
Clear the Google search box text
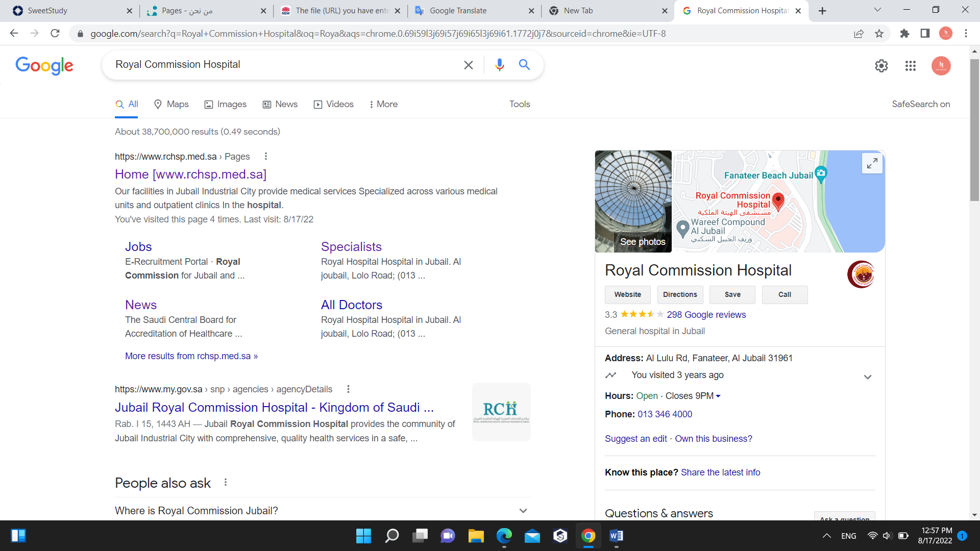(468, 65)
